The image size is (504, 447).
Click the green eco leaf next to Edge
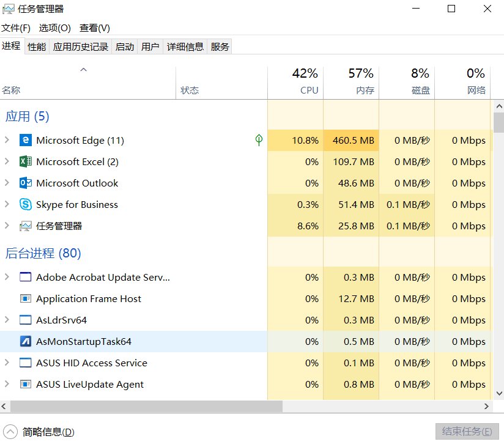(x=259, y=140)
